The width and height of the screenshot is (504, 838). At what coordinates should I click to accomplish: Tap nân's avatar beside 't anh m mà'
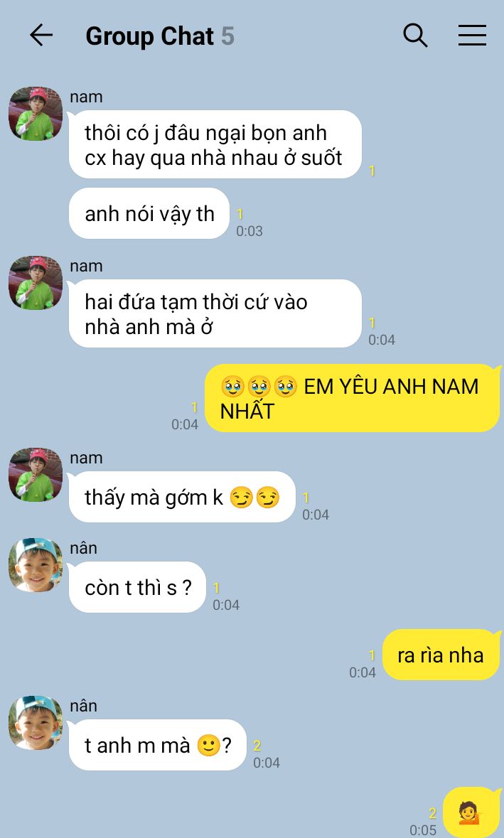[36, 723]
